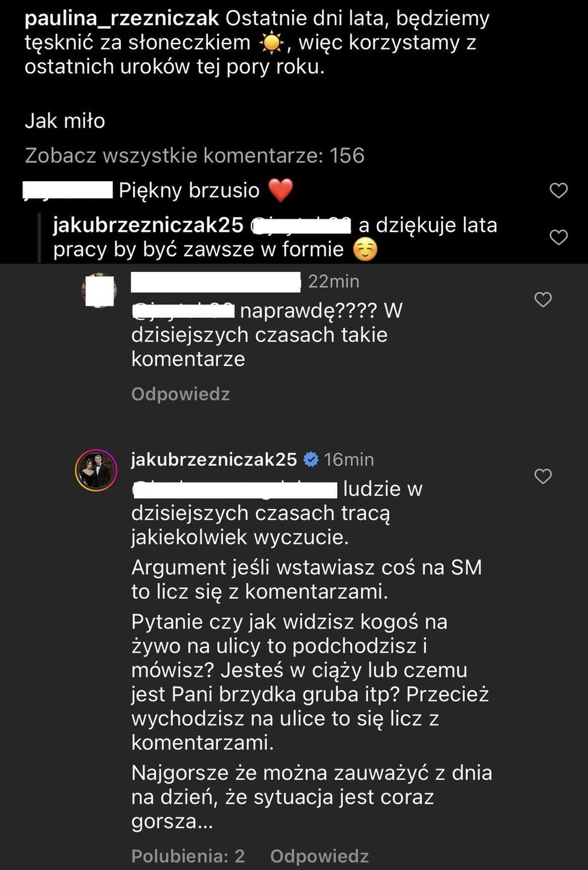Open jakubrzezniczak25's round profile picture
588x870 pixels.
[x=96, y=470]
